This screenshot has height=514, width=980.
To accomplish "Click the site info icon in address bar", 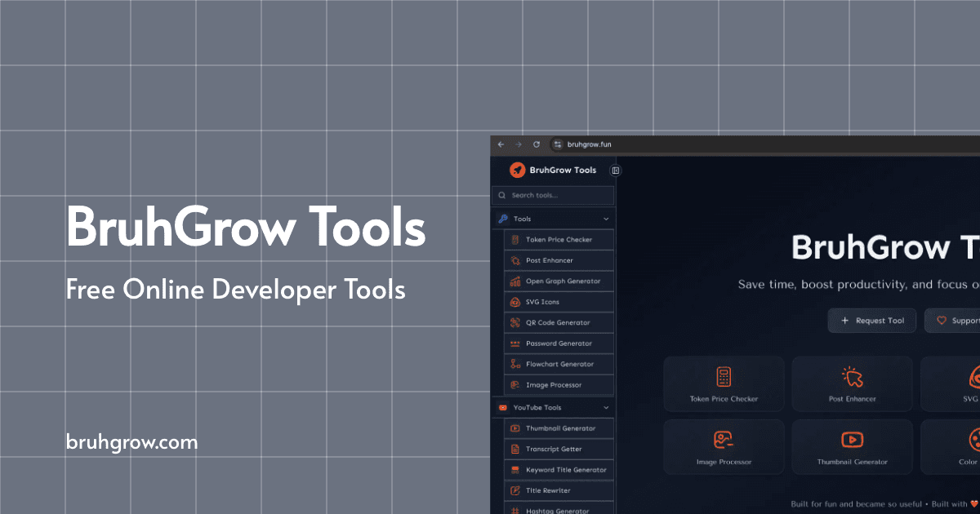I will [x=558, y=144].
